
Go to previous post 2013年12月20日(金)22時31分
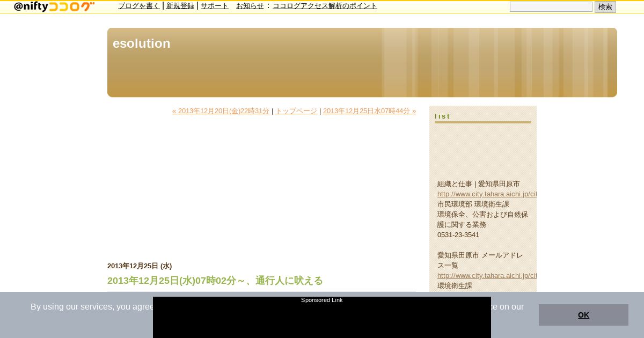tap(221, 111)
